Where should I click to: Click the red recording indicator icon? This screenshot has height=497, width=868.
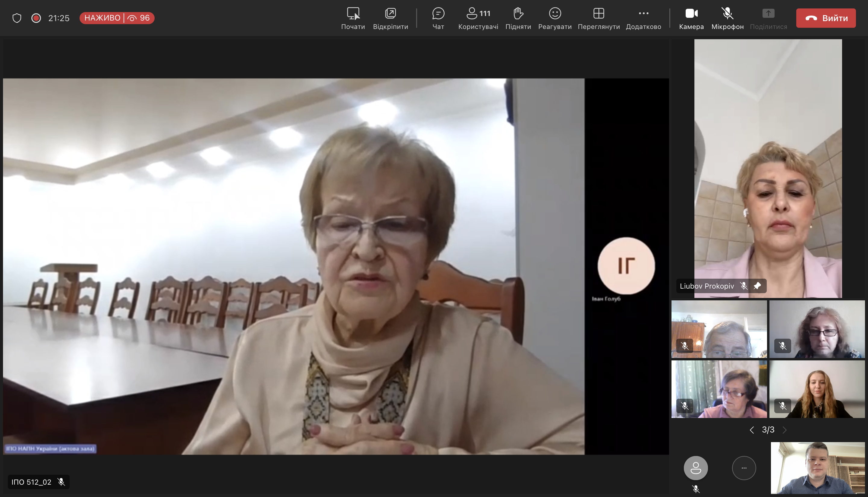pyautogui.click(x=36, y=18)
